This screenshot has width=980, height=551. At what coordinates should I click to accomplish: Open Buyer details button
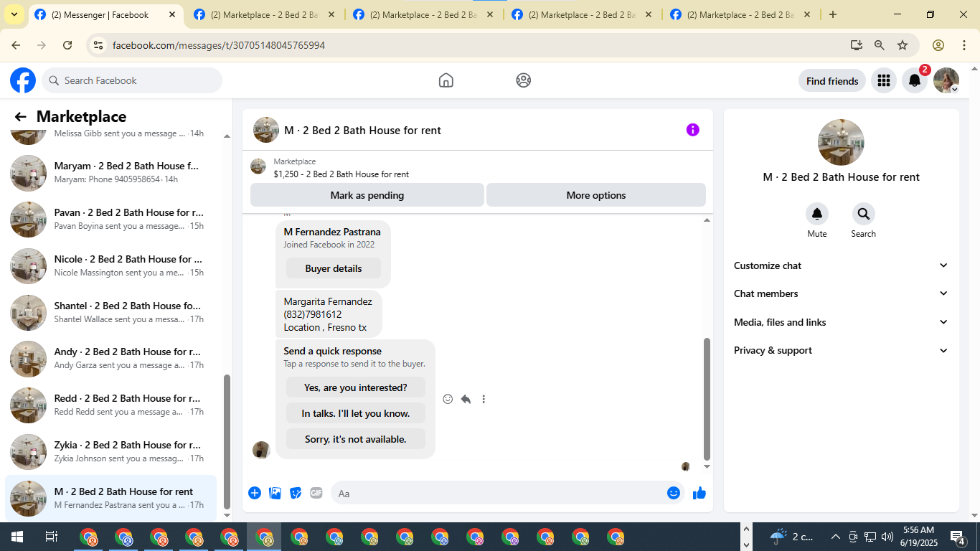(334, 268)
